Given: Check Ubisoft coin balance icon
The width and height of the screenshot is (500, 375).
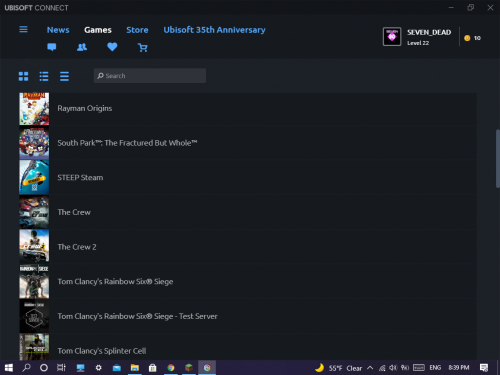Looking at the screenshot, I should click(467, 38).
